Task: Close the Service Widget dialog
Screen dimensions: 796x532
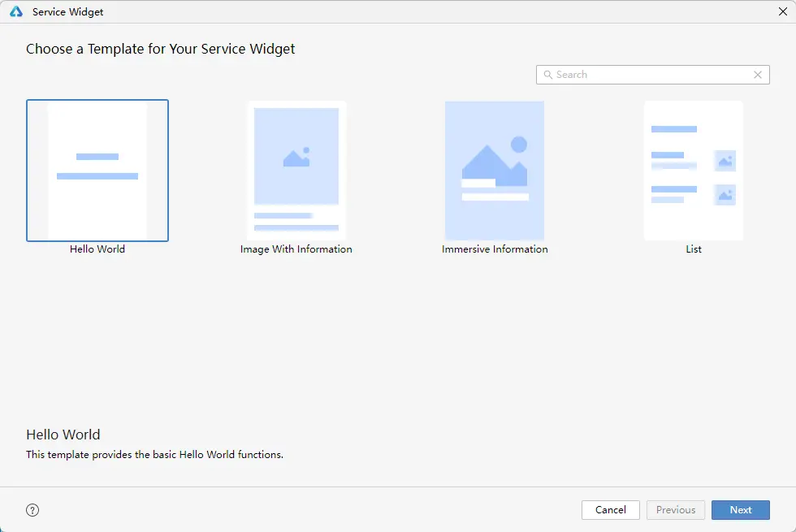Action: click(783, 11)
